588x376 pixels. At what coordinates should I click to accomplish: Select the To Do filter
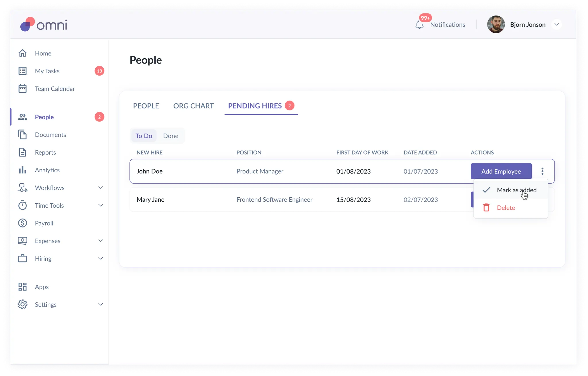pos(144,136)
